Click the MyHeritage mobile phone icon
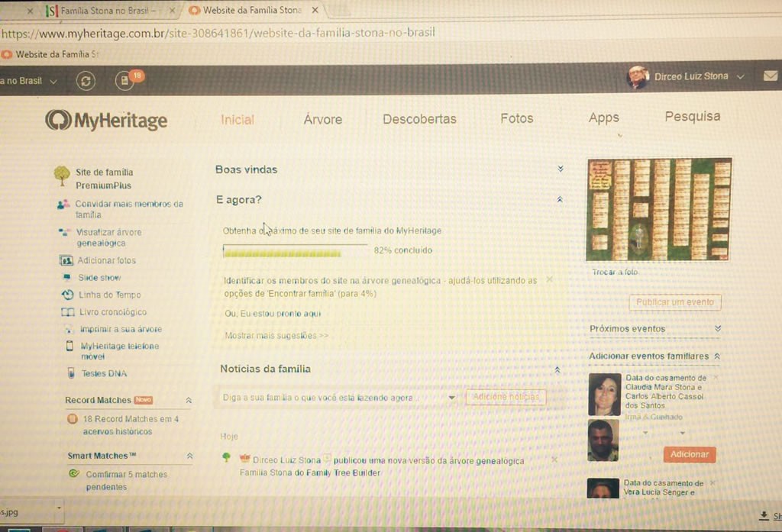Viewport: 782px width, 532px height. 69,346
